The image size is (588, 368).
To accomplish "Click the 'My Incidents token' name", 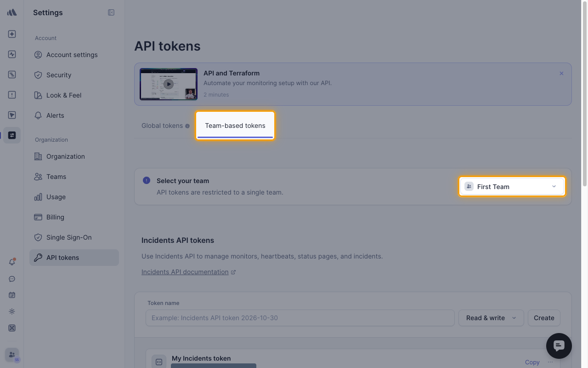I will point(201,358).
